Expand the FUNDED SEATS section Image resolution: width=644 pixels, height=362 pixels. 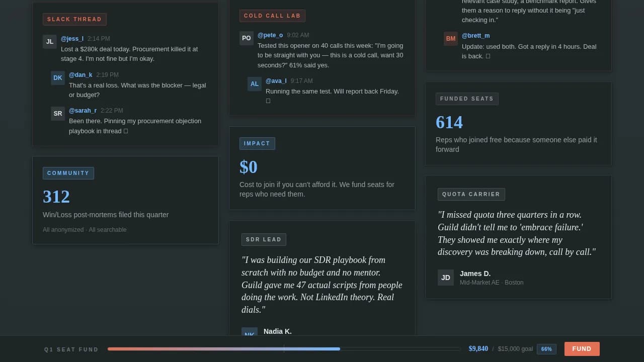(467, 99)
